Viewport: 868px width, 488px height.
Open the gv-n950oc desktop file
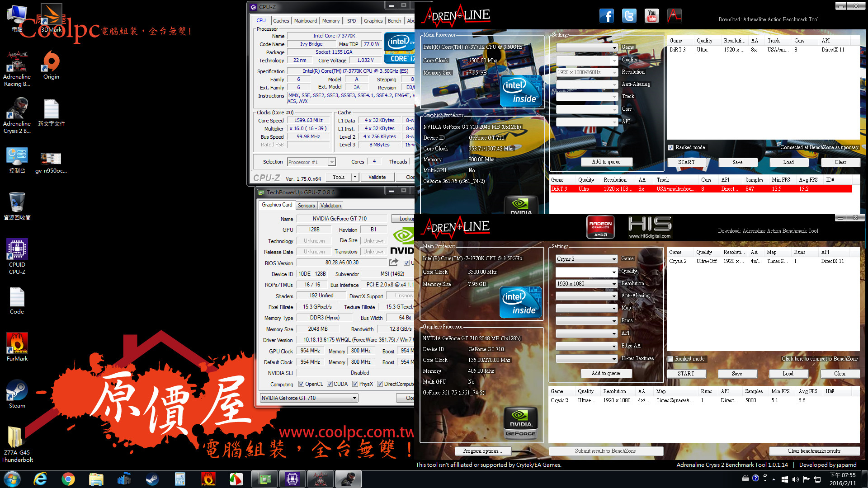coord(51,163)
